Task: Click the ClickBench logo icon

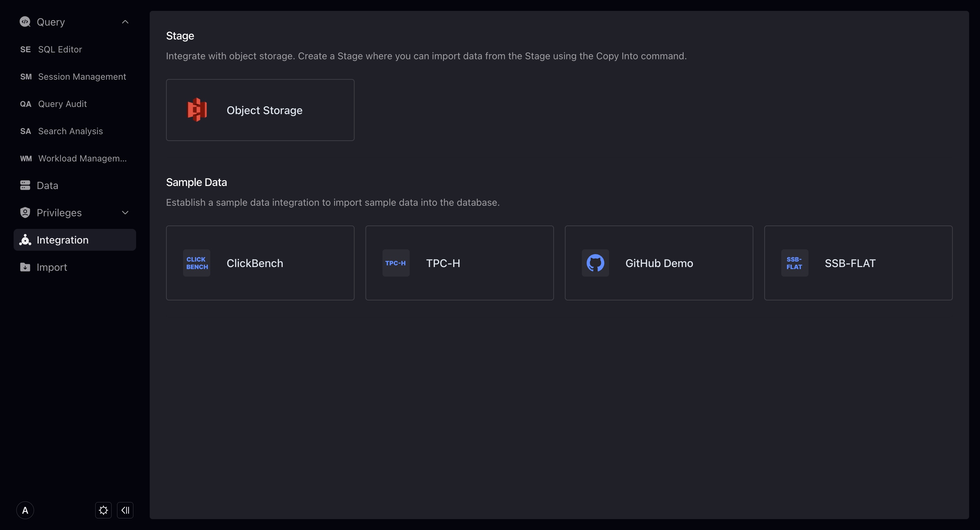Action: click(x=197, y=263)
